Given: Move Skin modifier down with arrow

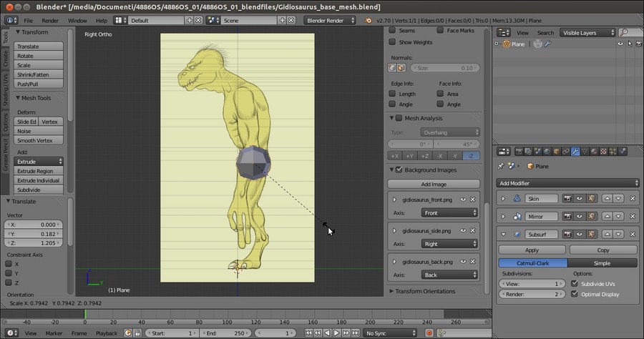Looking at the screenshot, I should click(618, 199).
